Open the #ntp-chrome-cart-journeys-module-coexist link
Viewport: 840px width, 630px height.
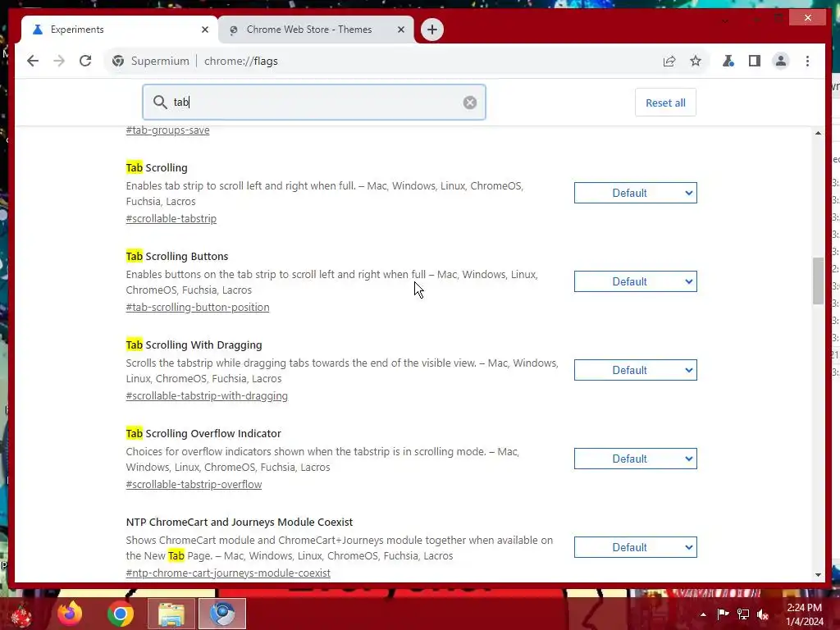pyautogui.click(x=228, y=573)
